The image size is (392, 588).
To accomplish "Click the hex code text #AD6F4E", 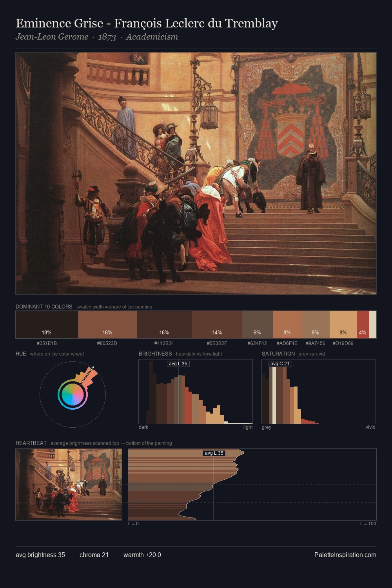I will [x=287, y=343].
